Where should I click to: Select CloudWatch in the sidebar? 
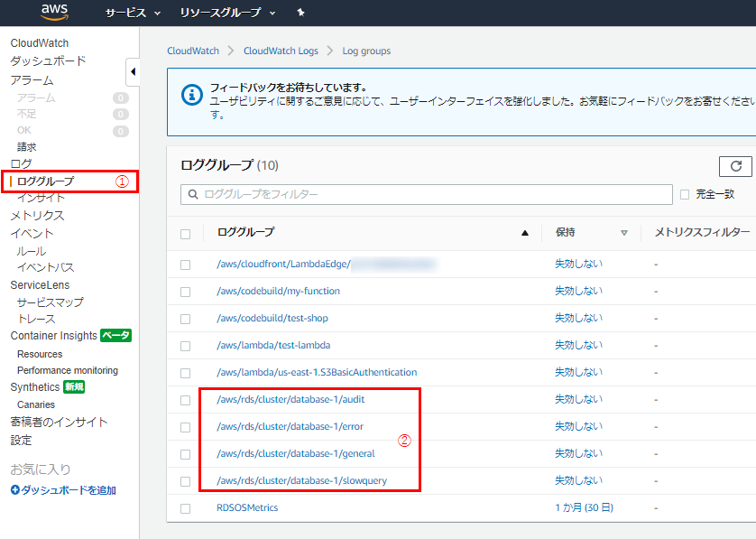click(x=40, y=43)
